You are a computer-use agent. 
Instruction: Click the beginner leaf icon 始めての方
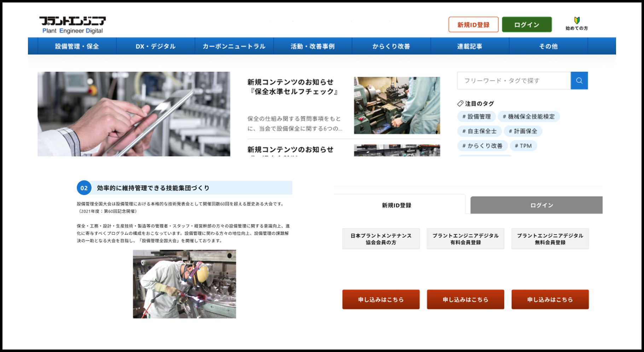576,23
